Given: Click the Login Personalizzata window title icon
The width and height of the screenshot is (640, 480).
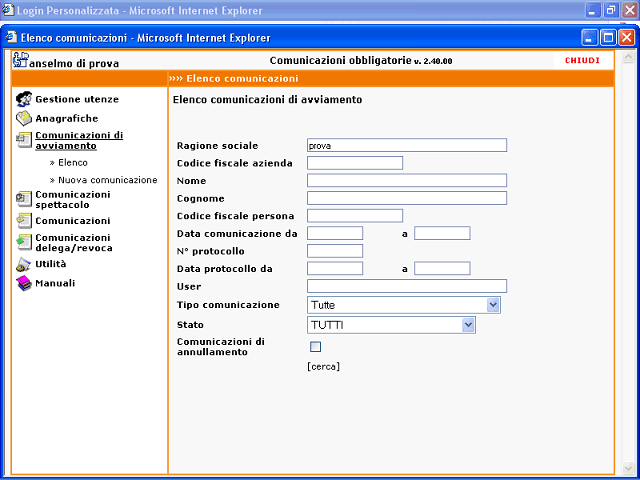Looking at the screenshot, I should (8, 10).
